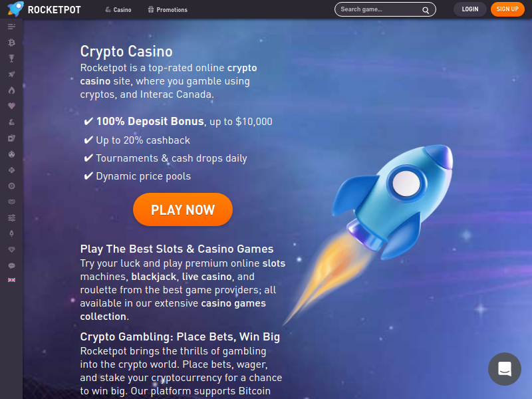Screen dimensions: 532x399
Task: Select the spade card games icon
Action: (x=11, y=170)
